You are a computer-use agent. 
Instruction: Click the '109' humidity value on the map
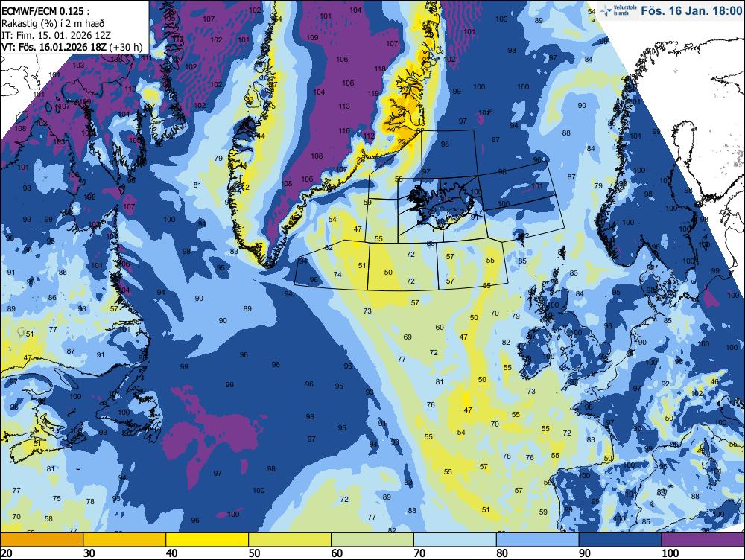click(312, 38)
